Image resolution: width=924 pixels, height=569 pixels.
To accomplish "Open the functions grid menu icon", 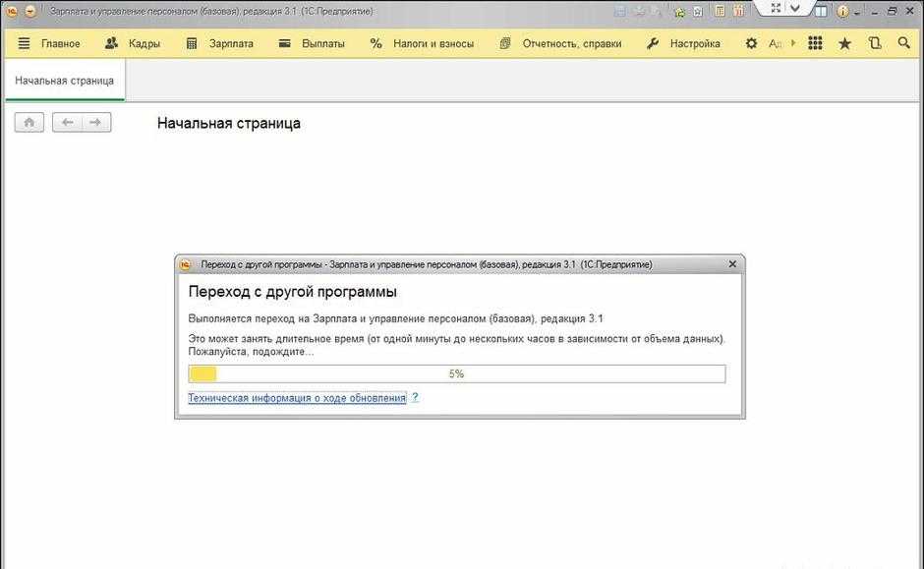I will 815,43.
